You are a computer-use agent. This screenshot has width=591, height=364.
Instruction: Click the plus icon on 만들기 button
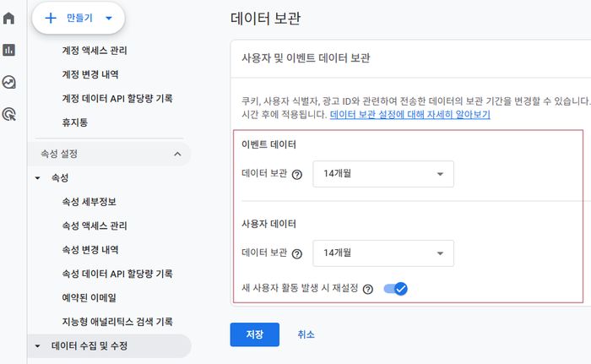point(51,18)
